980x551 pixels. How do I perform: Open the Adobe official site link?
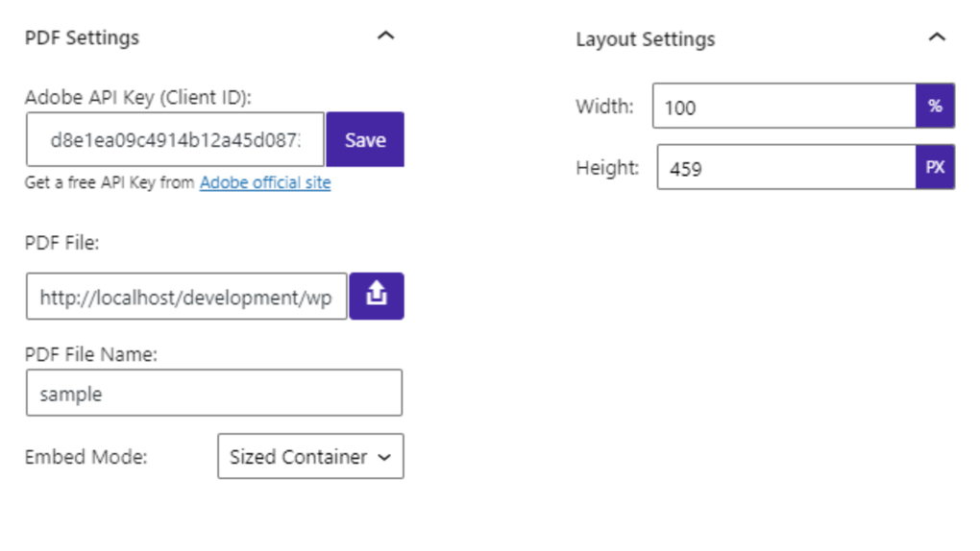pos(265,182)
